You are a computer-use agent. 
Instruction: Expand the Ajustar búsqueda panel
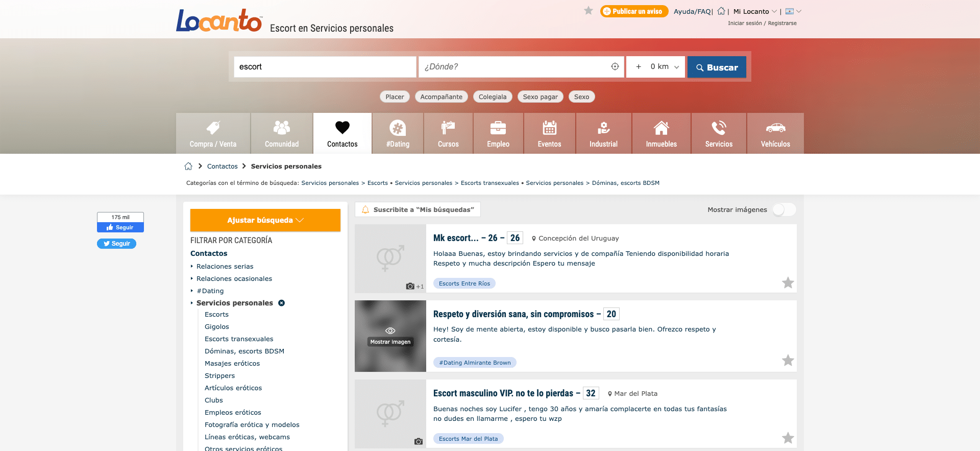(265, 220)
